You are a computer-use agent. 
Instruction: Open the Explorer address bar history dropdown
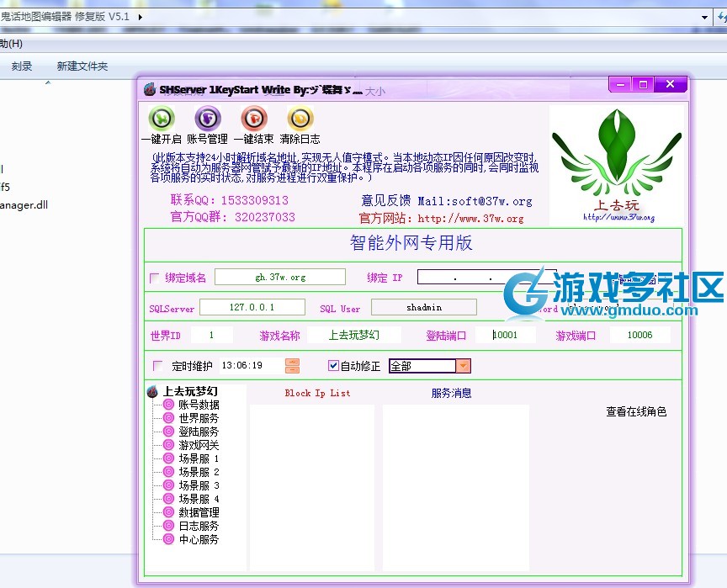(705, 17)
